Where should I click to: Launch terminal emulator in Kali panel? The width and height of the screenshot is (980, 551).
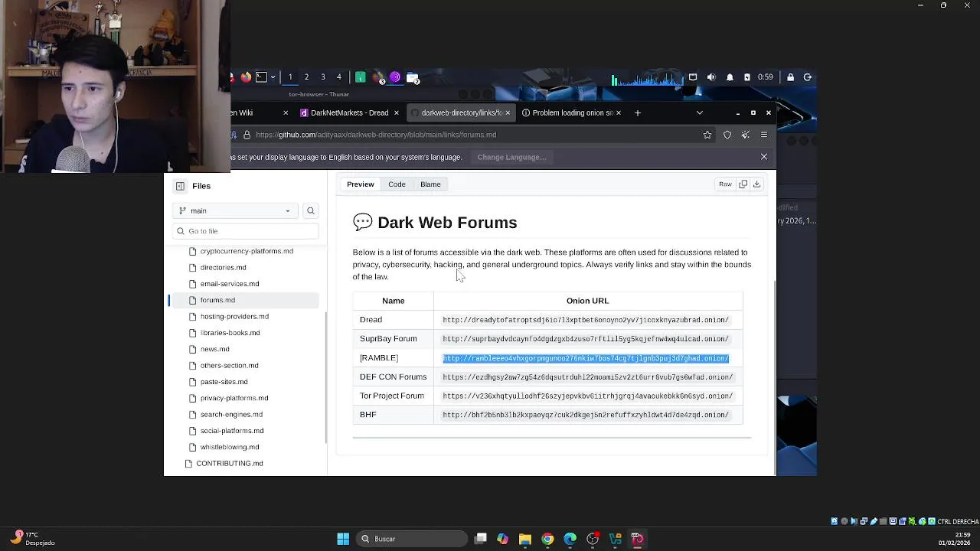pyautogui.click(x=261, y=77)
